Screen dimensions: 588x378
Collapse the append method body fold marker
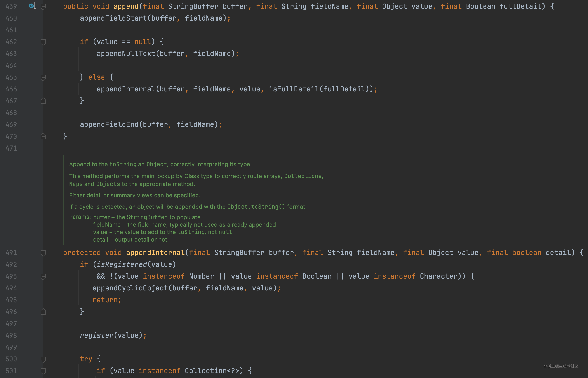click(43, 6)
